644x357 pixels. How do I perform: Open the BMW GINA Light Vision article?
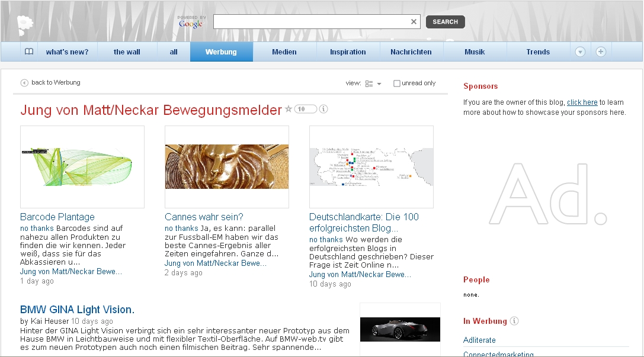pos(77,310)
